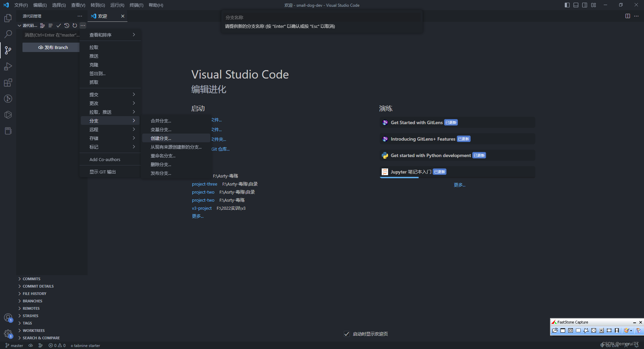The width and height of the screenshot is (644, 349).
Task: Select 合并分支... in the branch submenu
Action: [176, 121]
